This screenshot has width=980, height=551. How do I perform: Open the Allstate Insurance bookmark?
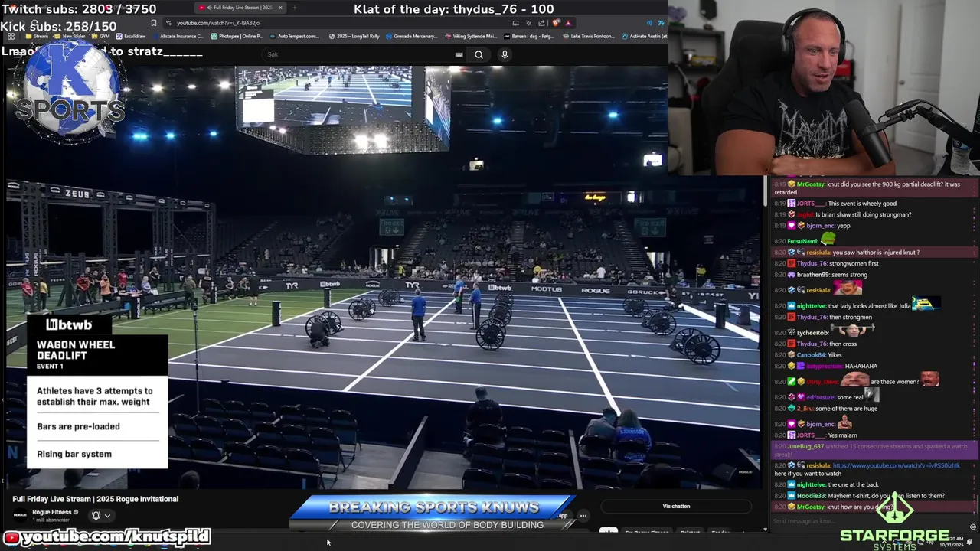179,36
